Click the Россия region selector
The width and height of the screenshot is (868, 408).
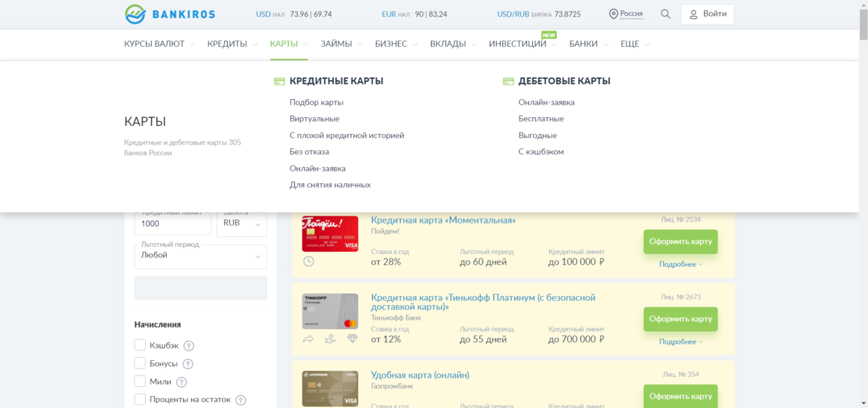click(631, 14)
